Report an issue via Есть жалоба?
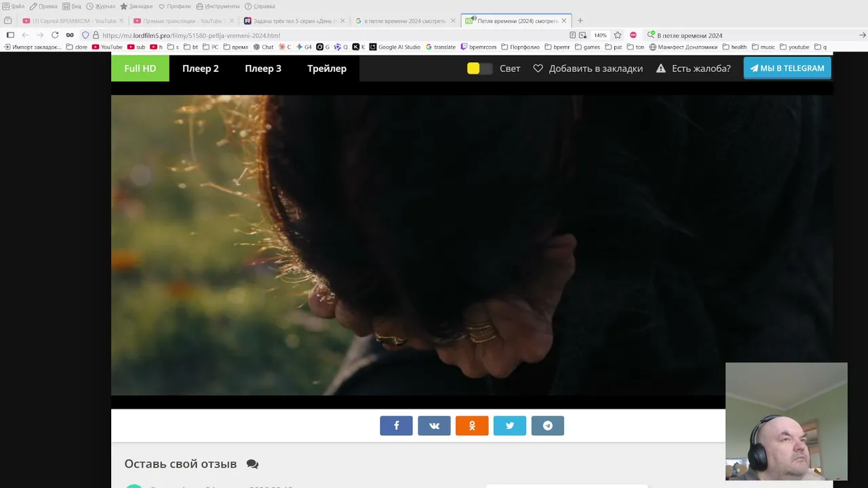 pyautogui.click(x=693, y=68)
